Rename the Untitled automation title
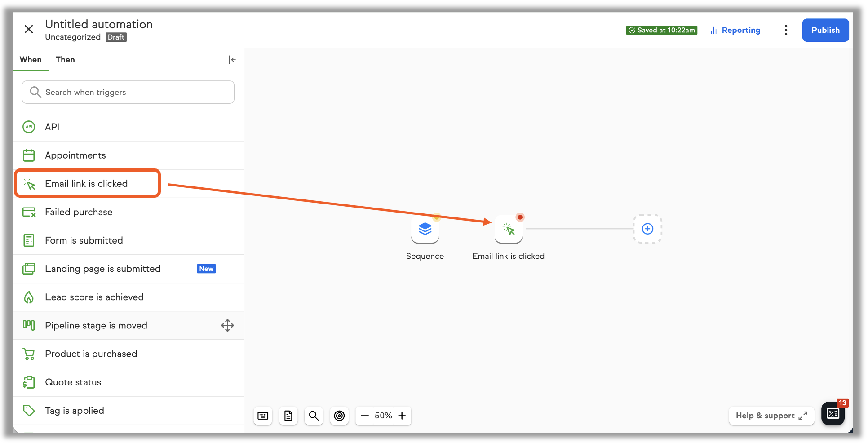The height and width of the screenshot is (443, 868). 99,24
